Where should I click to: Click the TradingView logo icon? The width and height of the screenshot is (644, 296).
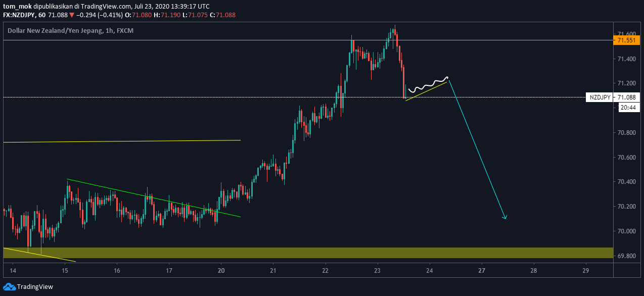coord(9,287)
